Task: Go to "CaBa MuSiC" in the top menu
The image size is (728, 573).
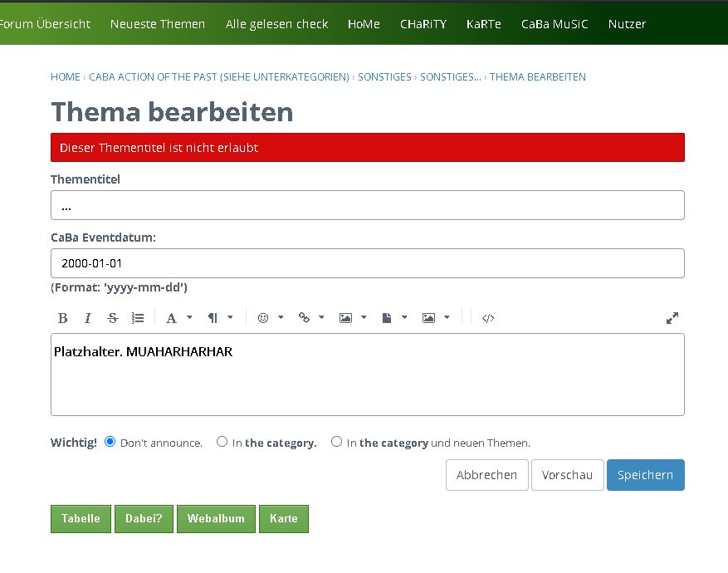Action: tap(555, 24)
